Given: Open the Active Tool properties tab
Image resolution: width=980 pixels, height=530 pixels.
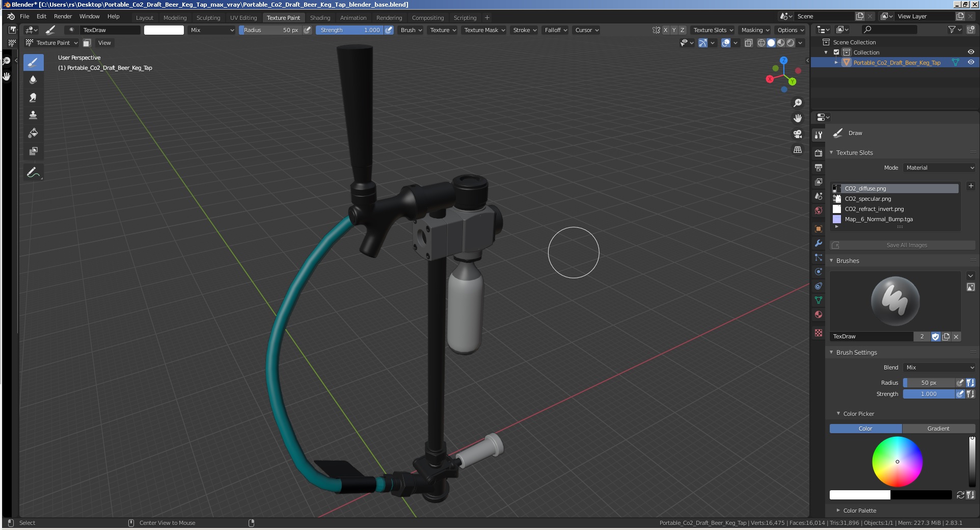Looking at the screenshot, I should pyautogui.click(x=819, y=135).
